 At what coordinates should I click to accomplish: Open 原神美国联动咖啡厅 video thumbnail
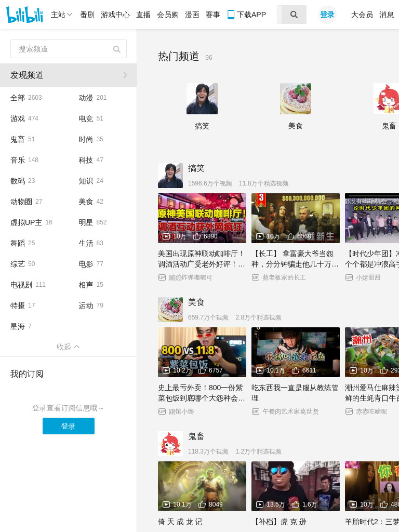(x=202, y=218)
